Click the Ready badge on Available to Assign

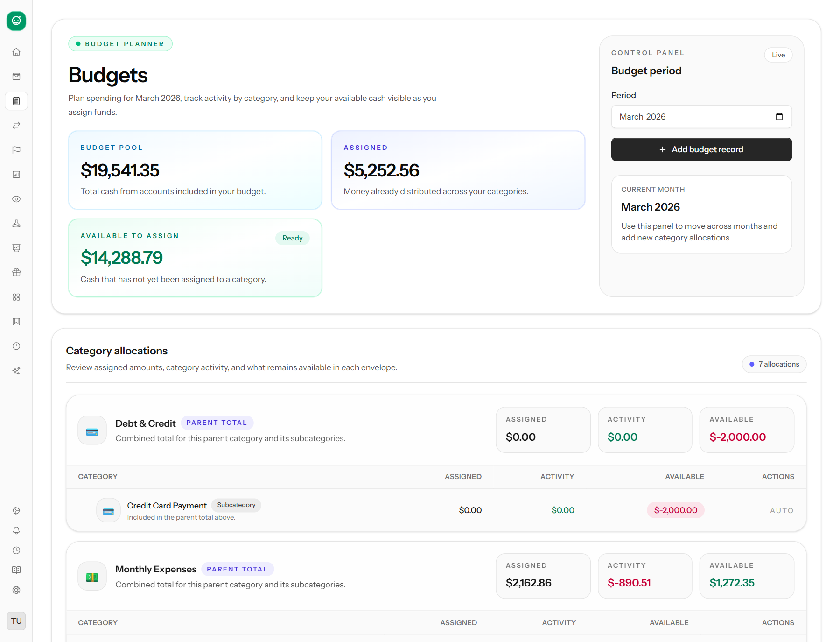tap(293, 238)
